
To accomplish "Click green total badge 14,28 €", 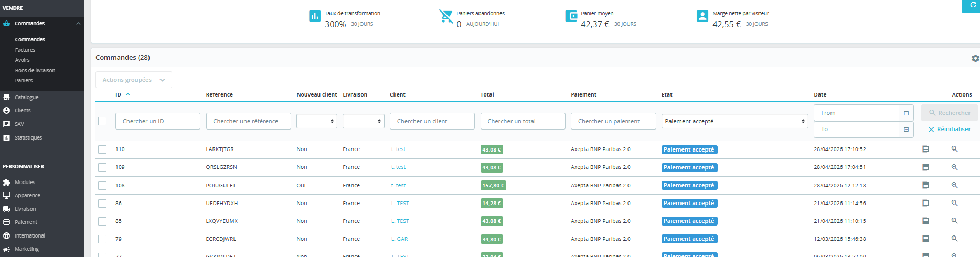I will [492, 203].
